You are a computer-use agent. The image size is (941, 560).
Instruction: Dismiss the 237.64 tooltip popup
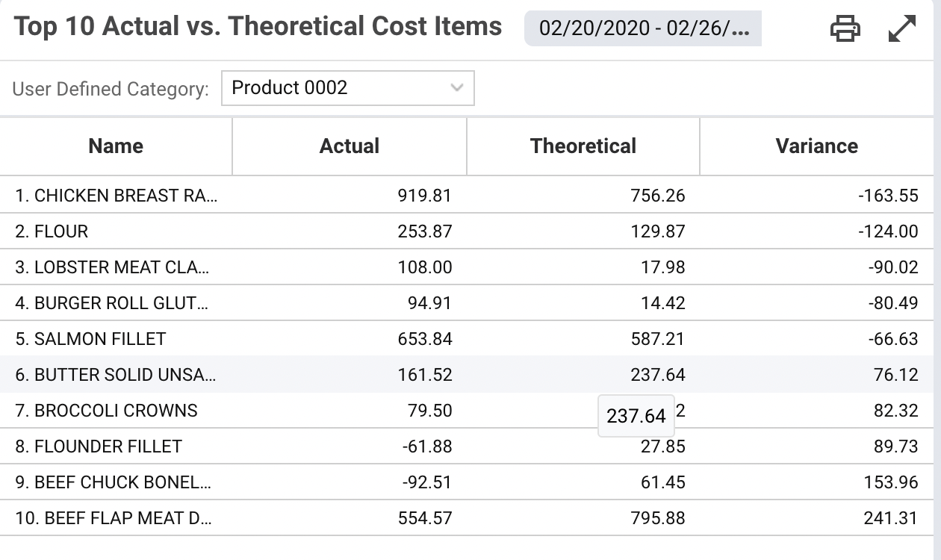pyautogui.click(x=636, y=416)
